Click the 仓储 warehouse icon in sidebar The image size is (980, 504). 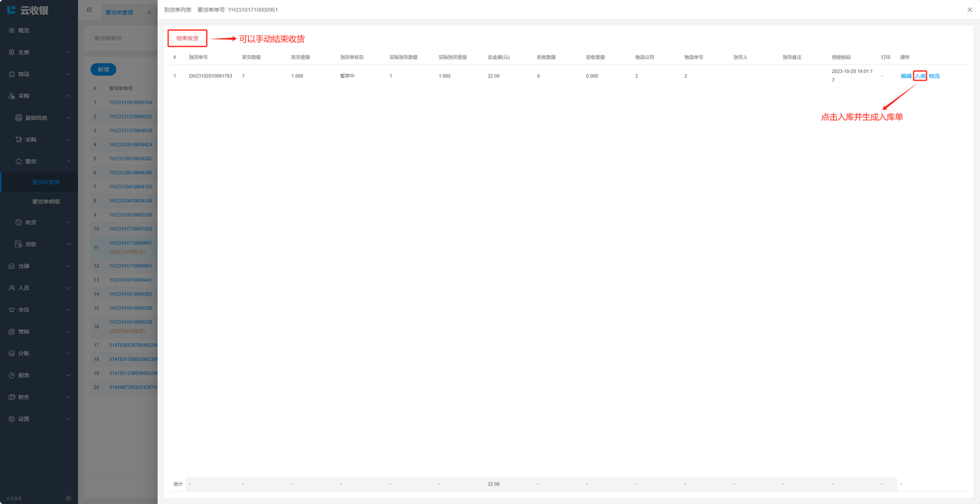pos(11,266)
